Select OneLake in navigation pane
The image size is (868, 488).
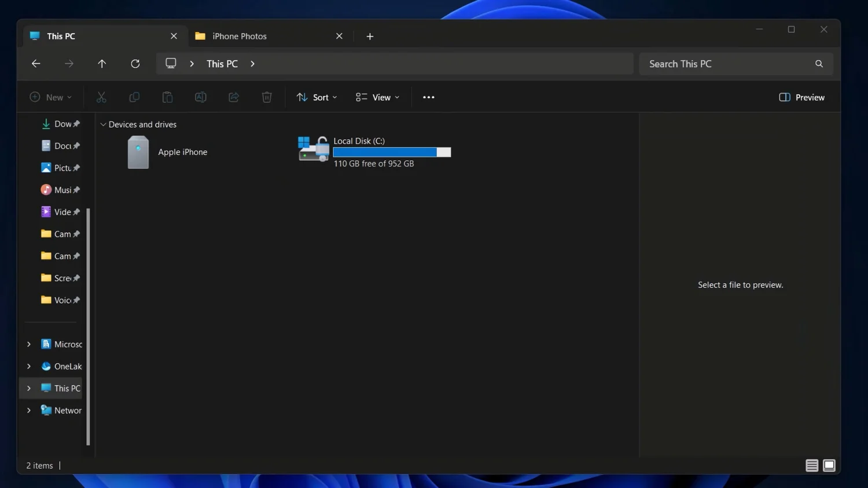point(61,366)
